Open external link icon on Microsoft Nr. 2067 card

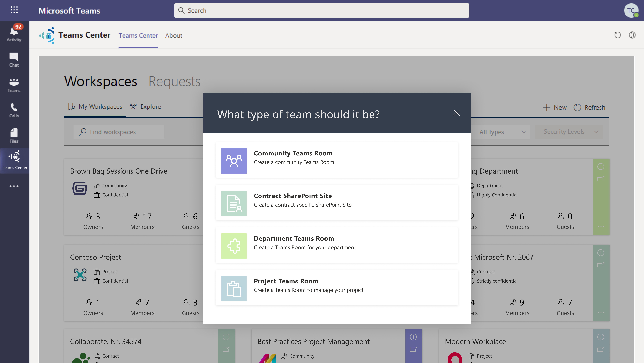pos(601,265)
